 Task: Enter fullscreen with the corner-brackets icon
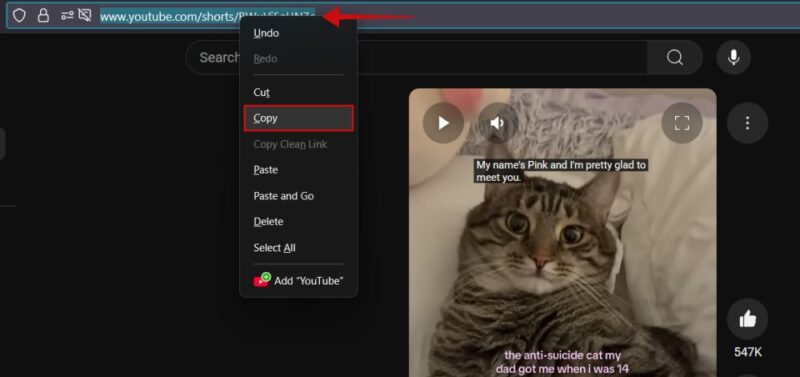coord(682,123)
